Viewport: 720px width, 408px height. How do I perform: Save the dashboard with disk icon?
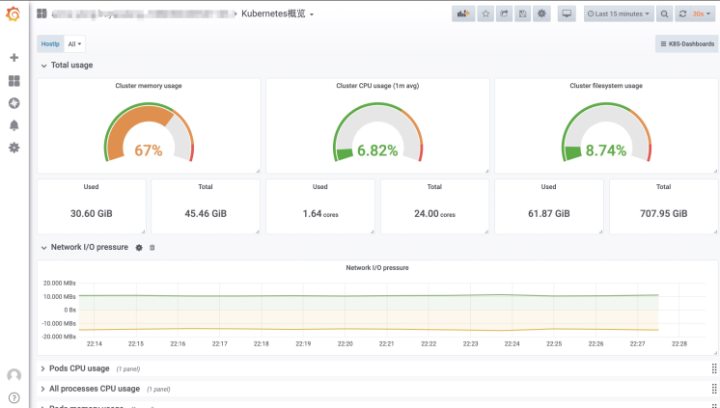pos(523,14)
